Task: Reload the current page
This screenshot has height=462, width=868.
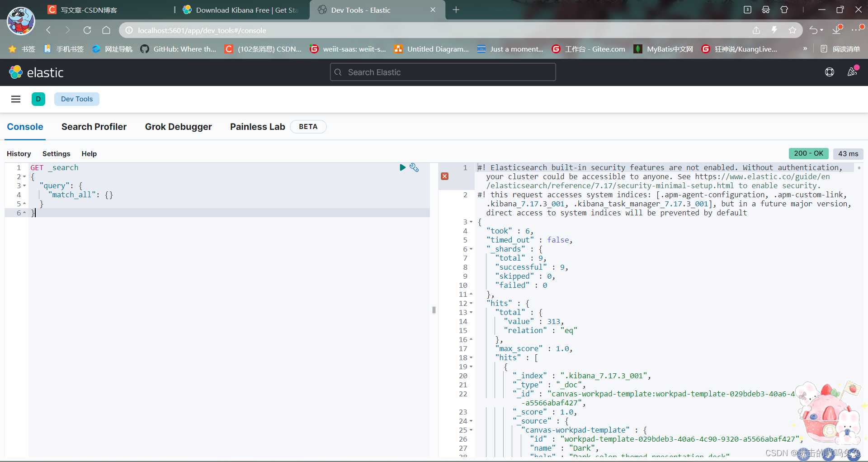Action: (x=87, y=30)
